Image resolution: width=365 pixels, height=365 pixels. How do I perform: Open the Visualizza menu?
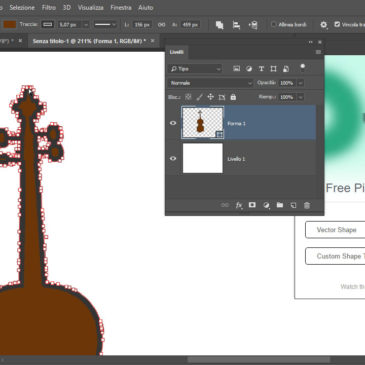click(x=91, y=7)
